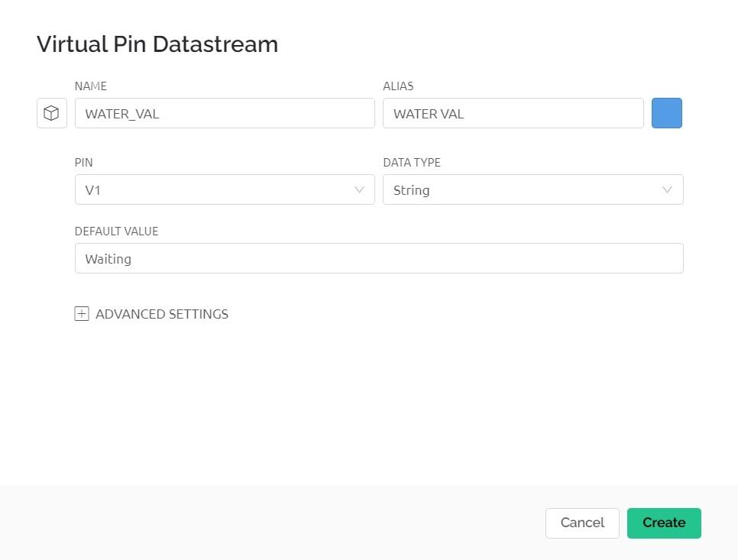Click the DATA TYPE field label

[412, 163]
